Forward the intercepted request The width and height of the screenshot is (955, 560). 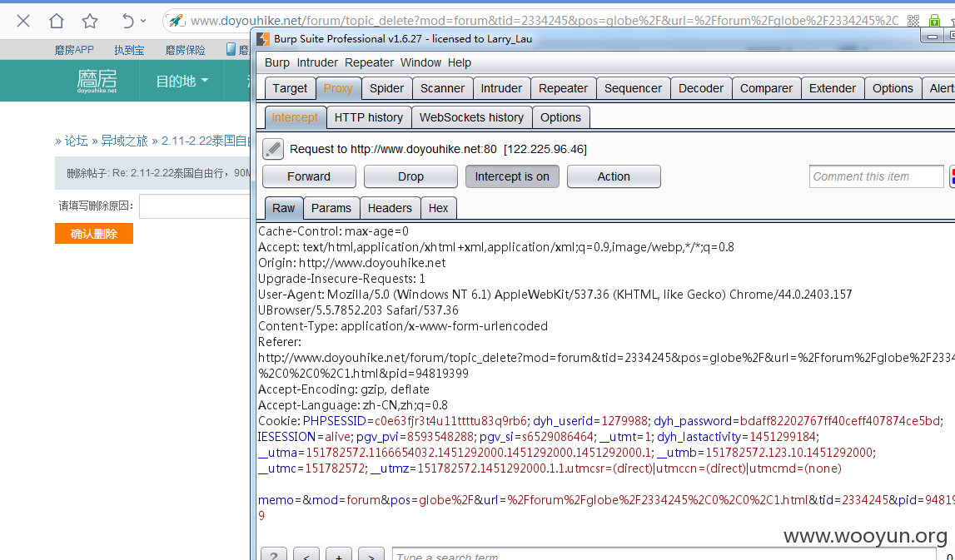[309, 176]
